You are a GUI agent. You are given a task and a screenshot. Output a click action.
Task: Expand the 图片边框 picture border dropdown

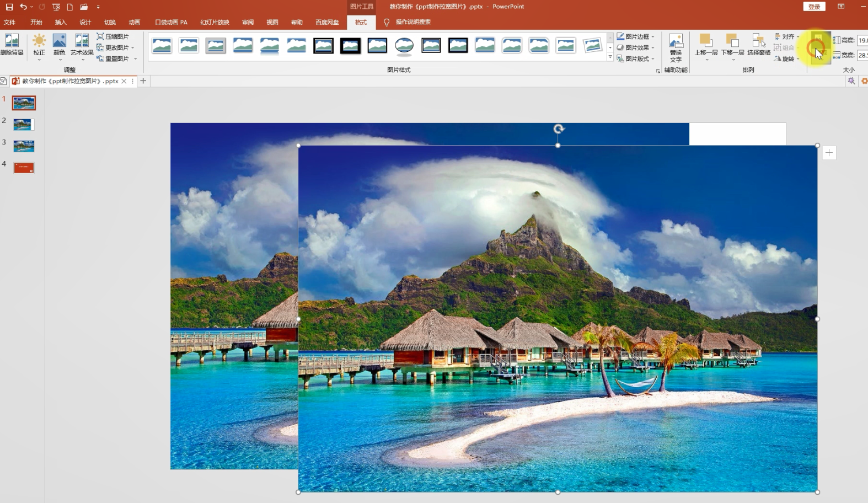pyautogui.click(x=636, y=36)
